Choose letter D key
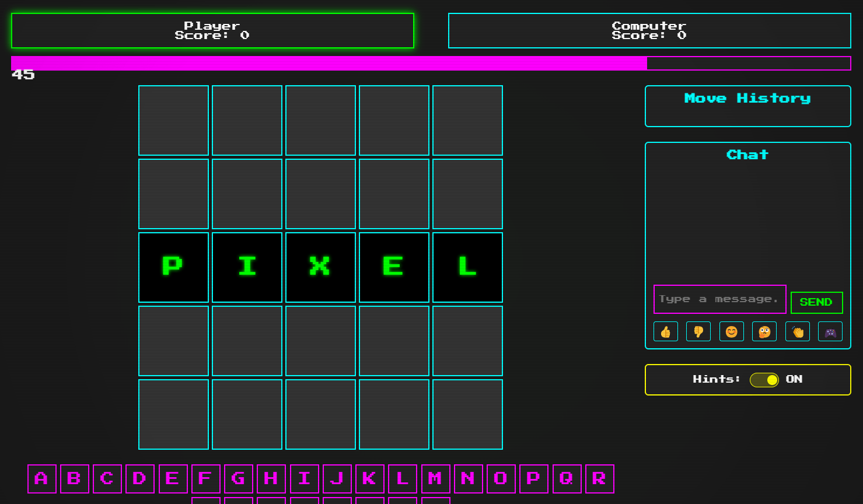 coord(140,479)
